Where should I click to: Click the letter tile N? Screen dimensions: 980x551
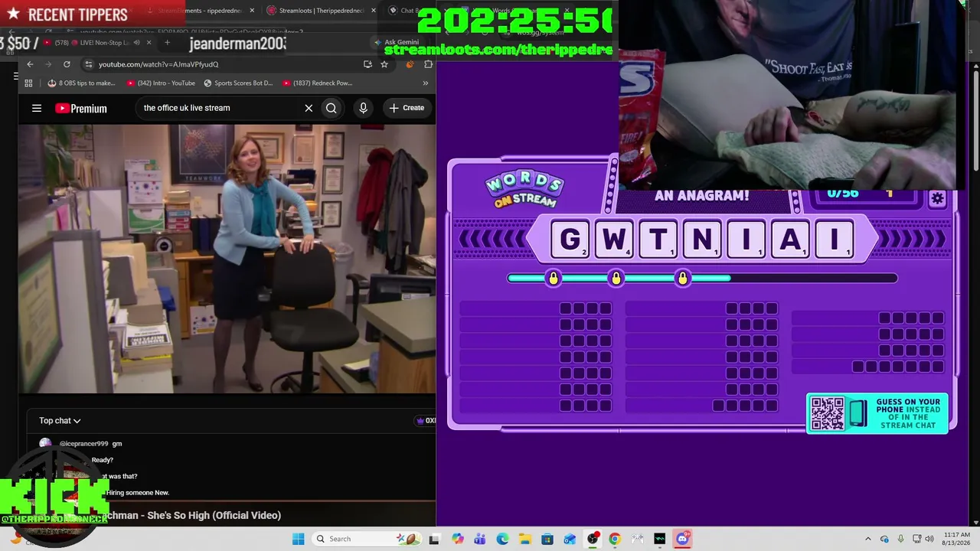coord(702,240)
